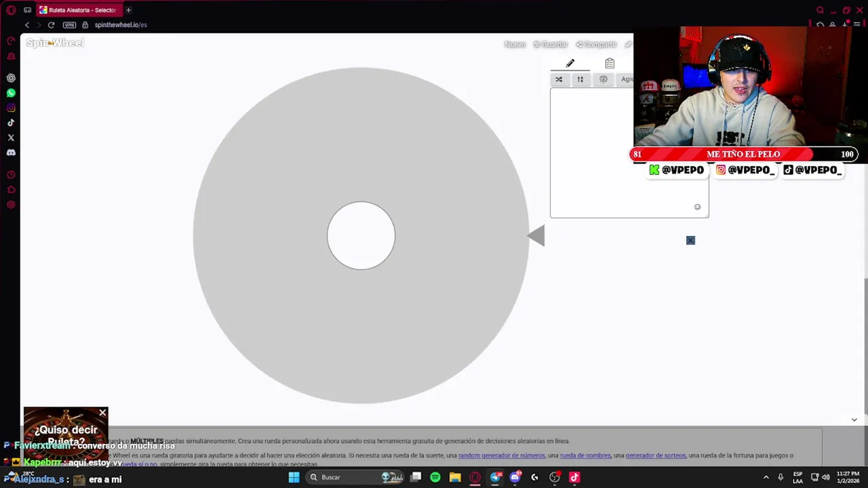Open Spotify from the taskbar

click(435, 477)
